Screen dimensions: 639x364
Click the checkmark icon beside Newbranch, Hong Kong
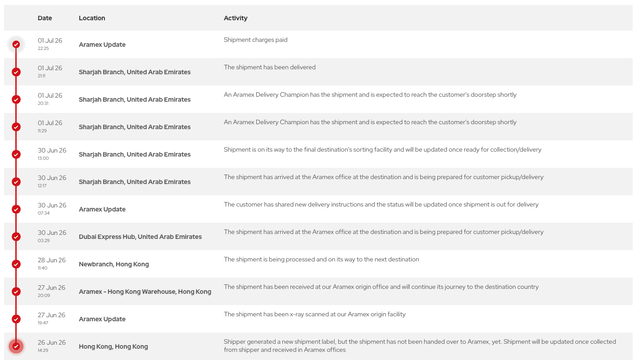[x=16, y=264]
